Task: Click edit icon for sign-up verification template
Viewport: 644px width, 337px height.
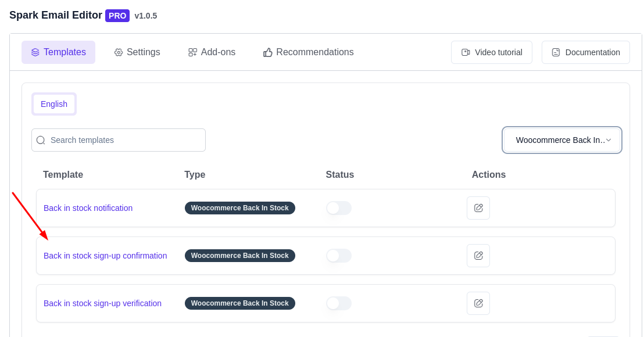Action: pyautogui.click(x=478, y=303)
